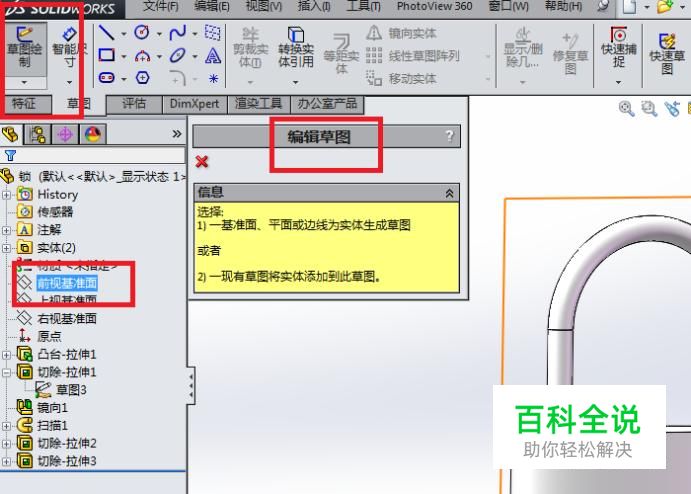The image size is (691, 494).
Task: Select the Point sketch tool
Action: point(213,78)
